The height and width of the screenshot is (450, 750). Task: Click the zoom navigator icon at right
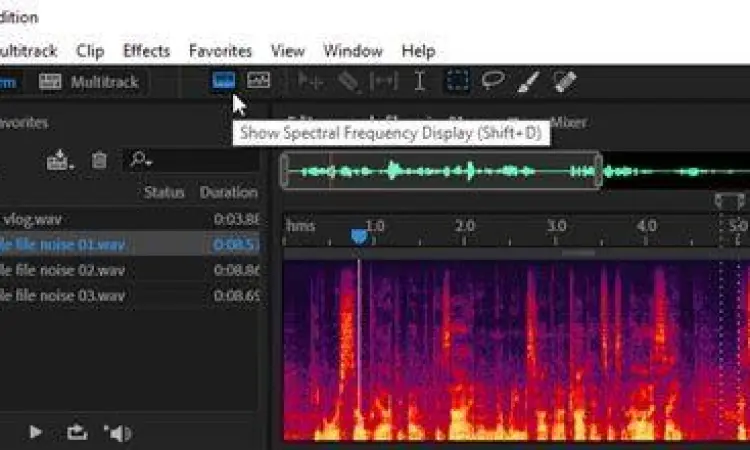tap(730, 201)
